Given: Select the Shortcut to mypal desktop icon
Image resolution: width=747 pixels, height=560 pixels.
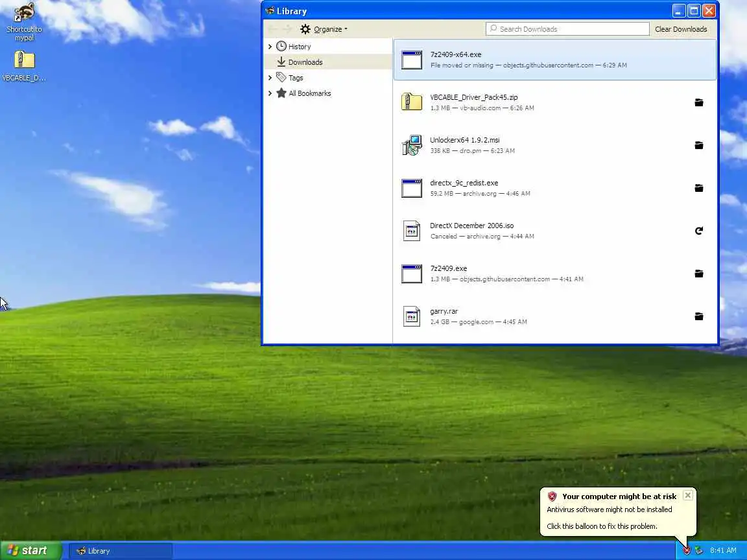Looking at the screenshot, I should [24, 22].
